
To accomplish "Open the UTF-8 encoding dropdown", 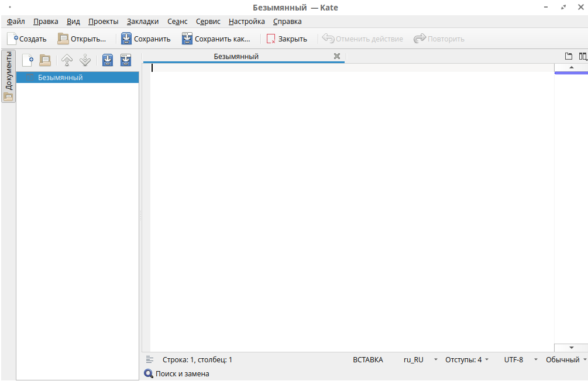I will pyautogui.click(x=520, y=360).
